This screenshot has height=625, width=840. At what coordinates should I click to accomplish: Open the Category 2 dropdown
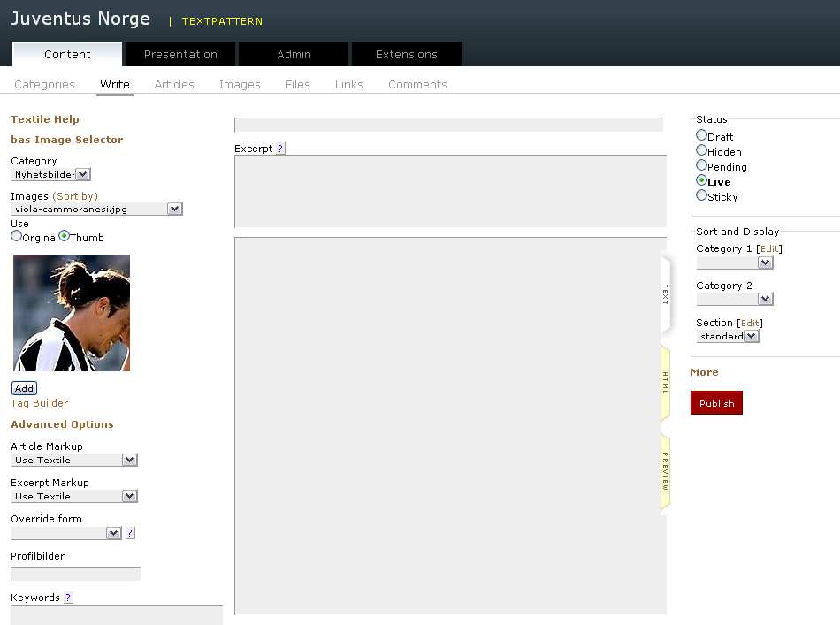735,299
